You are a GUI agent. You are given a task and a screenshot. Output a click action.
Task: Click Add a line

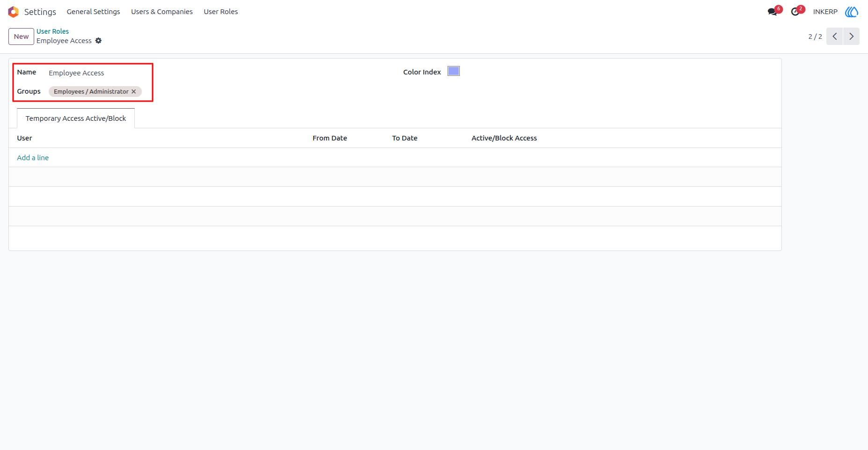point(33,158)
